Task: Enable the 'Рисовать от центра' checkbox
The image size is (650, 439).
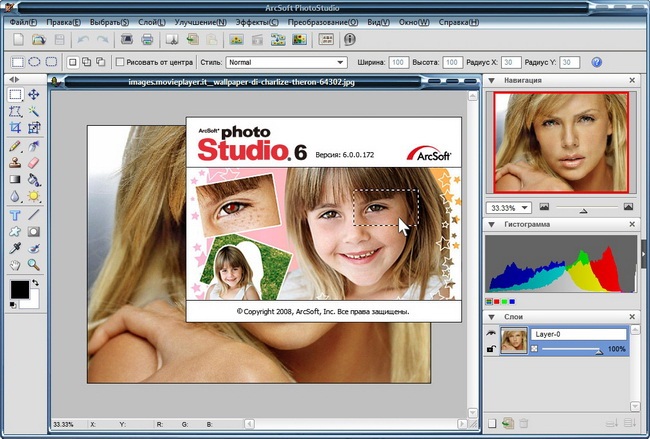Action: pyautogui.click(x=120, y=62)
